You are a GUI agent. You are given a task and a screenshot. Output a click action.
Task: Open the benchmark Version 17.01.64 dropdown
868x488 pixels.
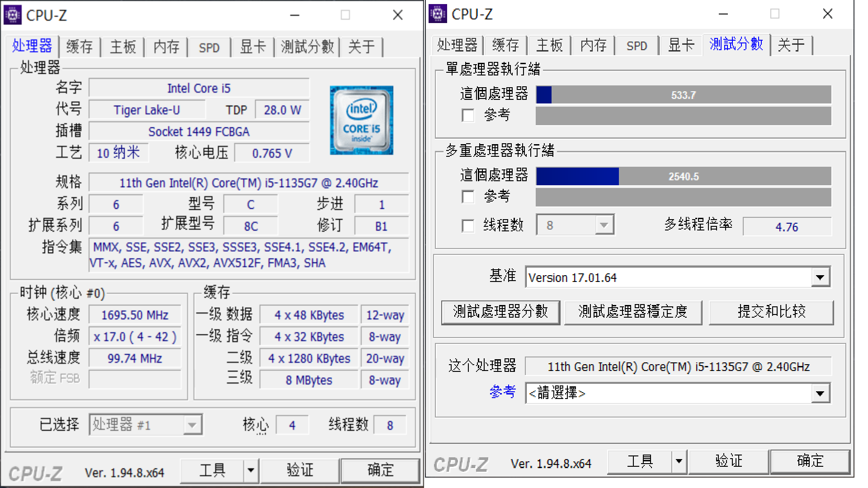(x=820, y=277)
